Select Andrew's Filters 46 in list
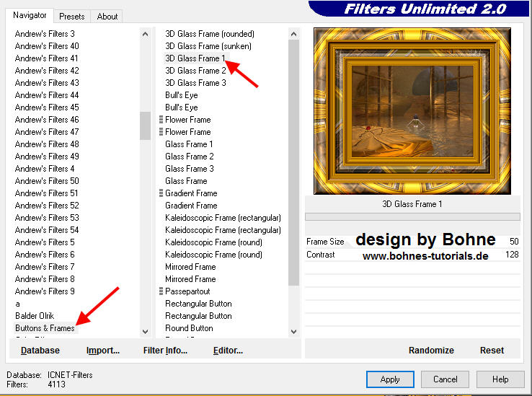 pyautogui.click(x=47, y=120)
